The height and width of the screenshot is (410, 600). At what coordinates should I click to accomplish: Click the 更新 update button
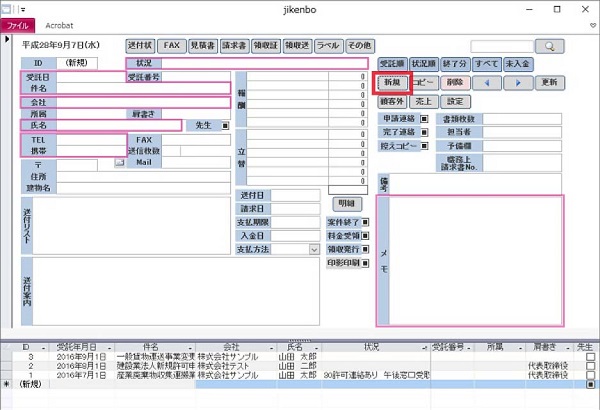tap(549, 83)
